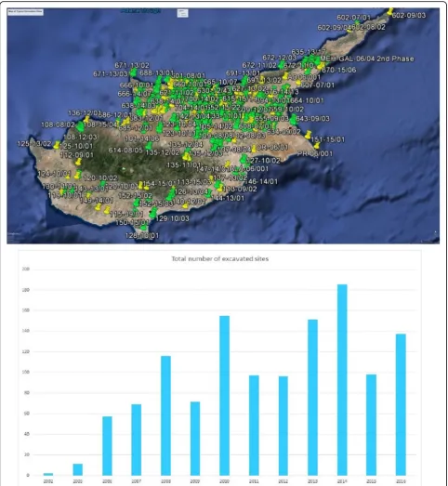448x486 pixels.
Task: Click the green pin under 602-07/01
Action: 357,22
